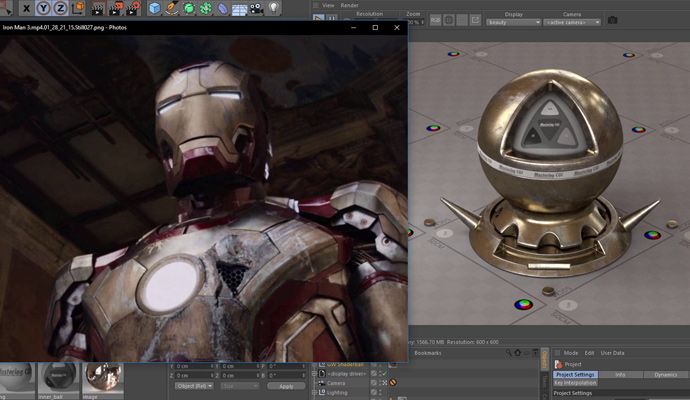The height and width of the screenshot is (400, 690).
Task: Toggle the X axis lock
Action: tap(27, 8)
